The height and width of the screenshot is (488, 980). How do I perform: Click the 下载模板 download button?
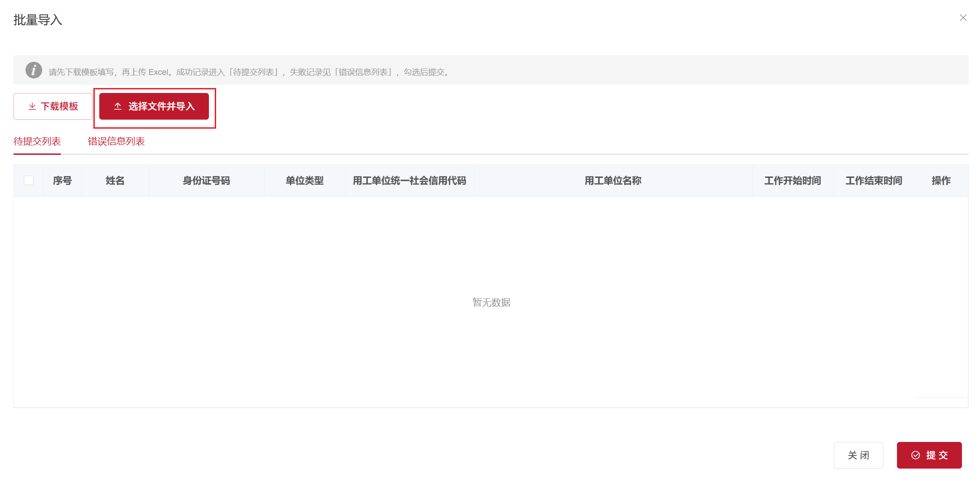(x=53, y=106)
